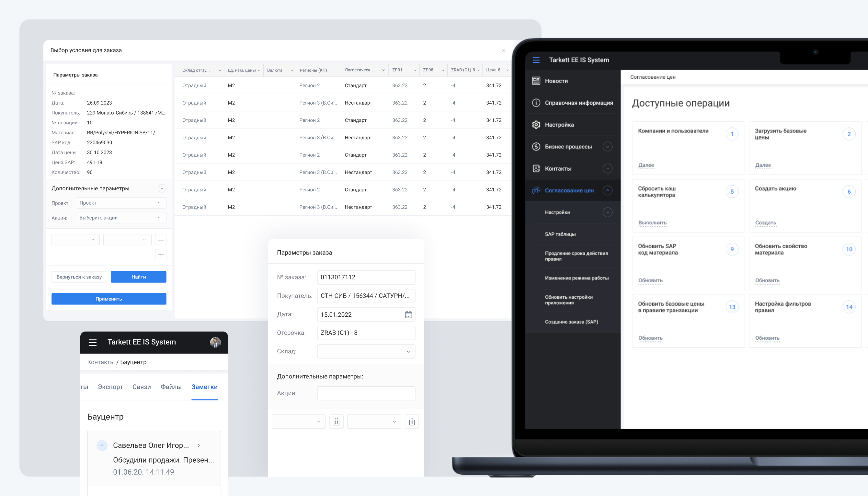Open mobile hamburger menu icon
Screen dimensions: 868x496
(x=93, y=342)
